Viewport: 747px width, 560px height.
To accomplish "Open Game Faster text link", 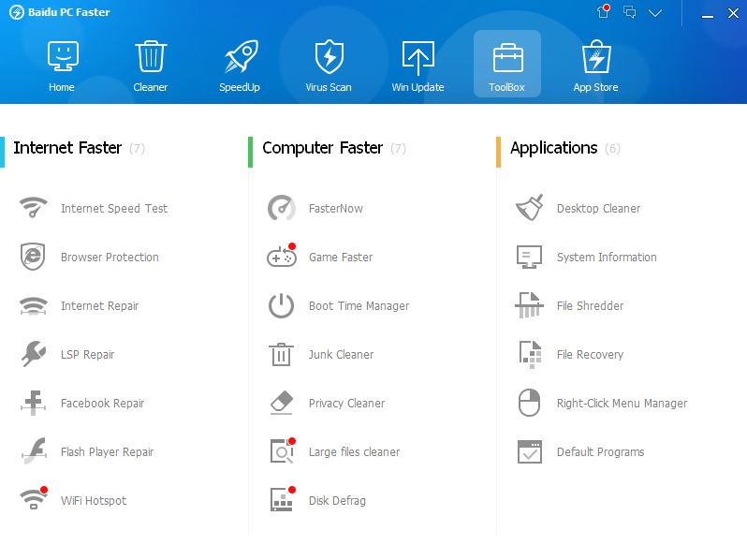I will click(341, 257).
